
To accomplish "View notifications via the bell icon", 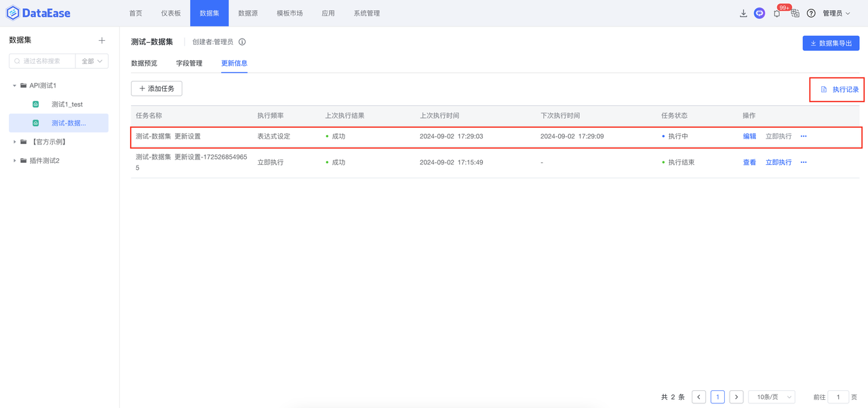I will tap(777, 13).
